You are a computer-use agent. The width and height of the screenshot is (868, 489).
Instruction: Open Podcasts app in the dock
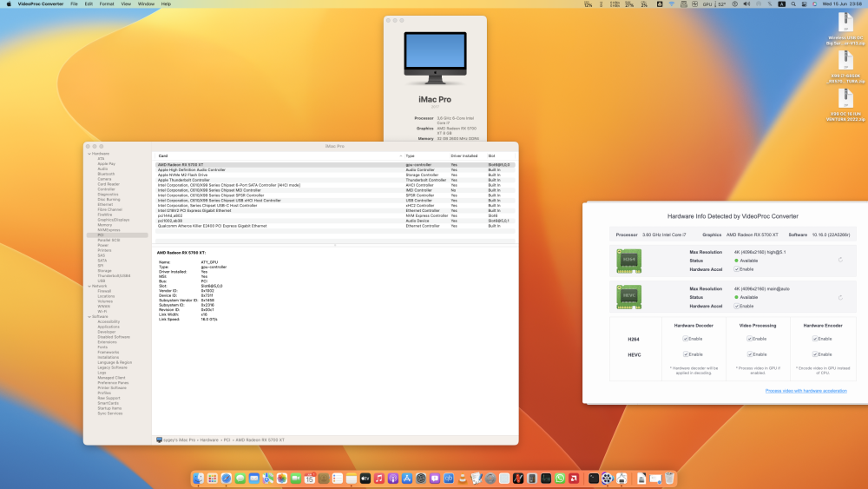click(392, 479)
